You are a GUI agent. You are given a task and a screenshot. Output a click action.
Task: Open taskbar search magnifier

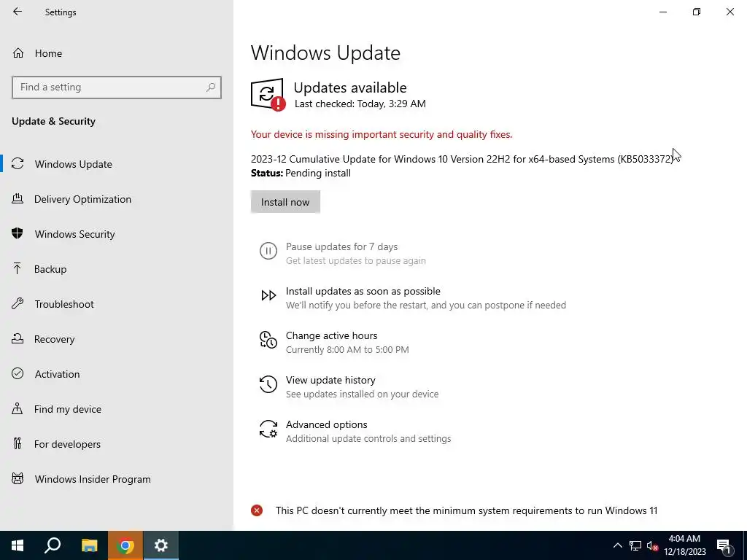(53, 545)
